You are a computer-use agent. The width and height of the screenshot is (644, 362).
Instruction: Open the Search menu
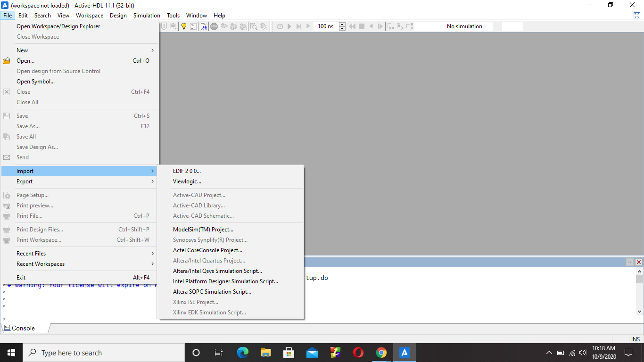[42, 16]
